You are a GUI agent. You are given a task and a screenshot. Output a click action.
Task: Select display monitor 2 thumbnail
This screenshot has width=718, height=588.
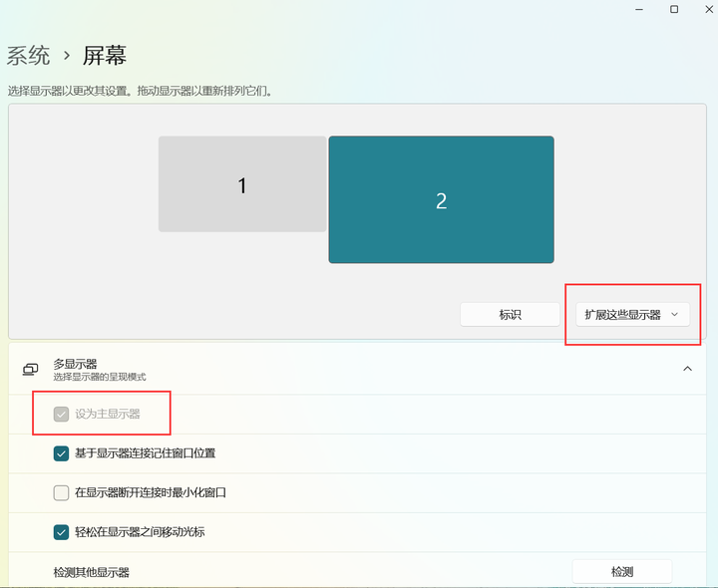coord(442,199)
